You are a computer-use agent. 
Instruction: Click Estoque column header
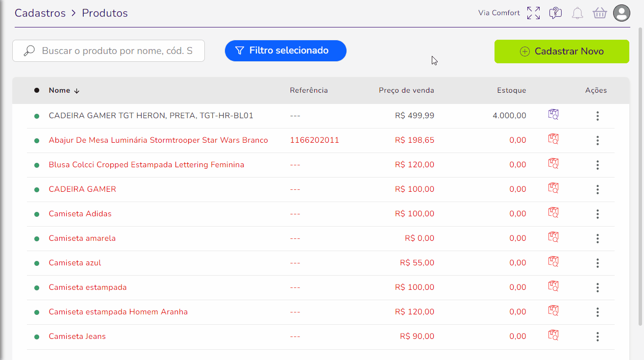(x=512, y=90)
